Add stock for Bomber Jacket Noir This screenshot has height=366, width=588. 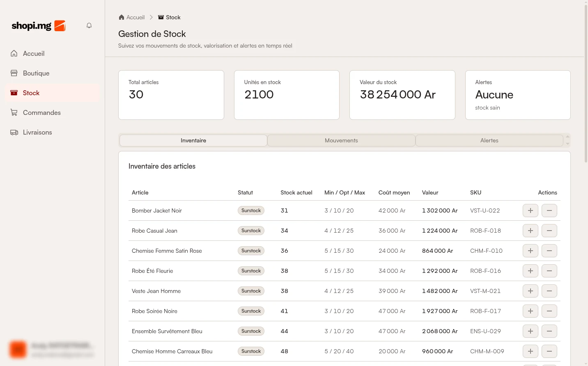(531, 210)
